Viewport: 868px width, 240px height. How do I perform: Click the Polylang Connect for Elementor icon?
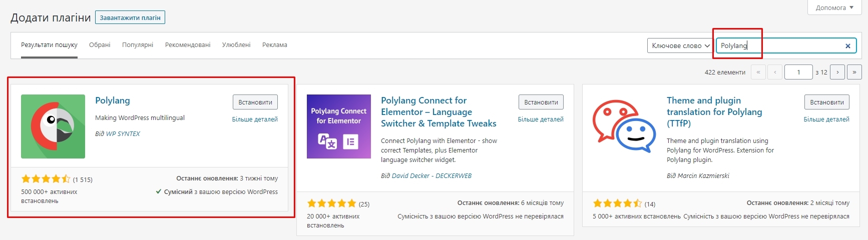pos(339,126)
